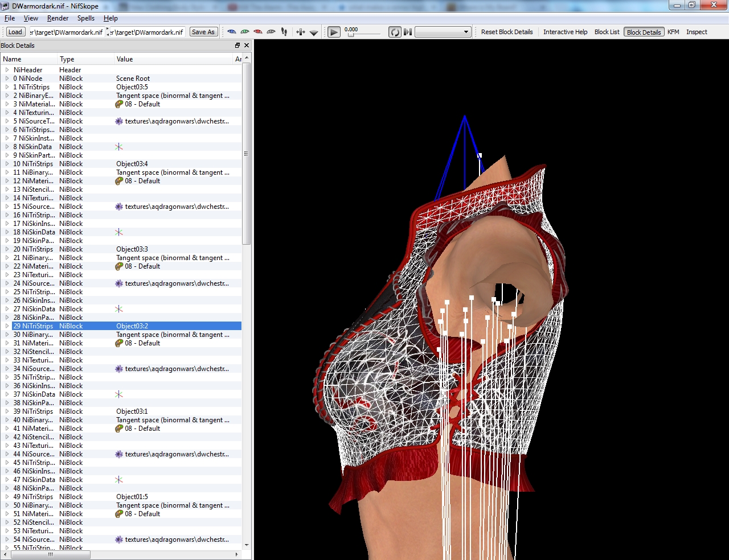729x560 pixels.
Task: Click the axes icon in row 37 NiSkinData
Action: tap(119, 394)
